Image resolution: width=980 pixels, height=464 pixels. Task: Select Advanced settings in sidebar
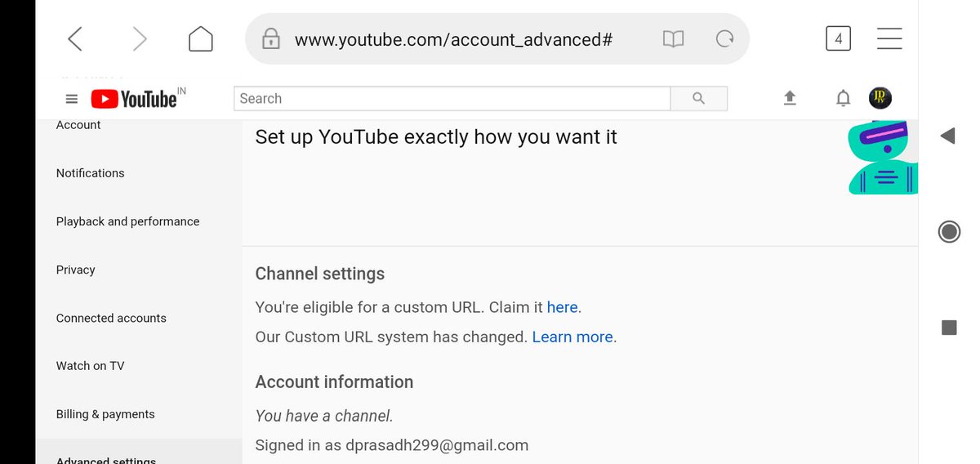point(106,460)
